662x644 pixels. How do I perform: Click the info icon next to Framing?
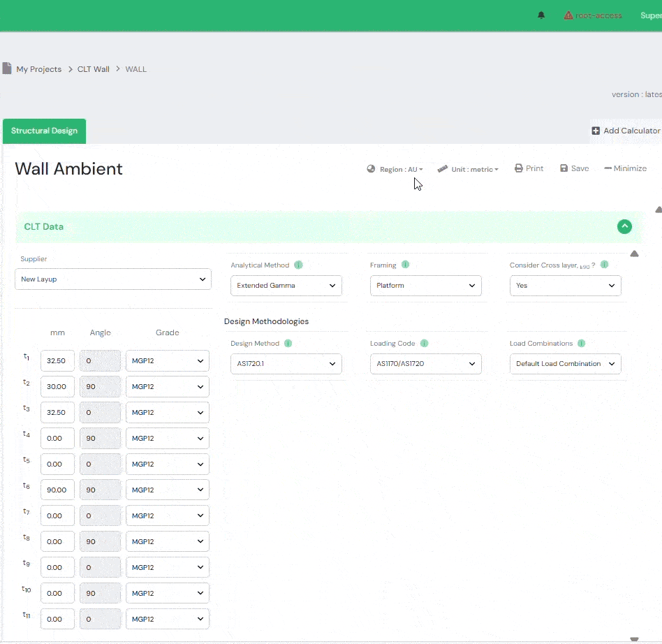[406, 265]
